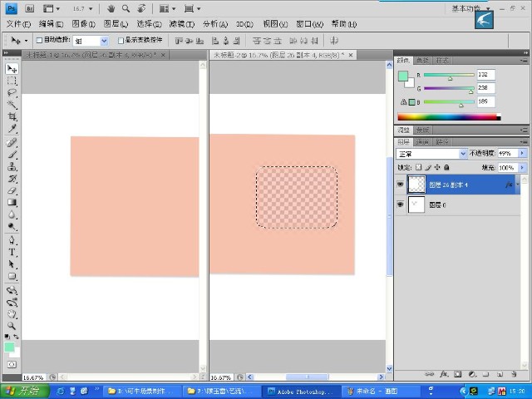Enable the 显示变换控件 checkbox
This screenshot has height=399, width=532.
(x=121, y=40)
